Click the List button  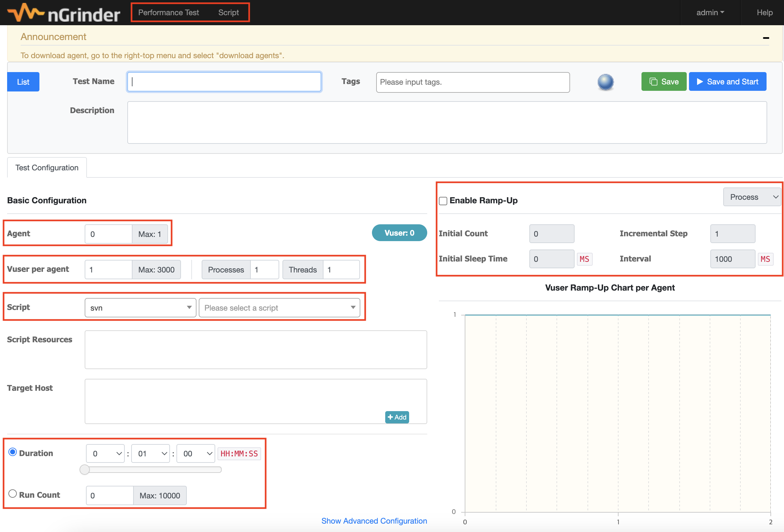[x=23, y=82]
